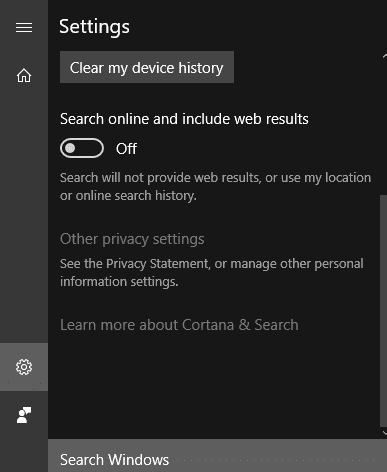387x472 pixels.
Task: Toggle Search online and include web results
Action: [x=82, y=148]
